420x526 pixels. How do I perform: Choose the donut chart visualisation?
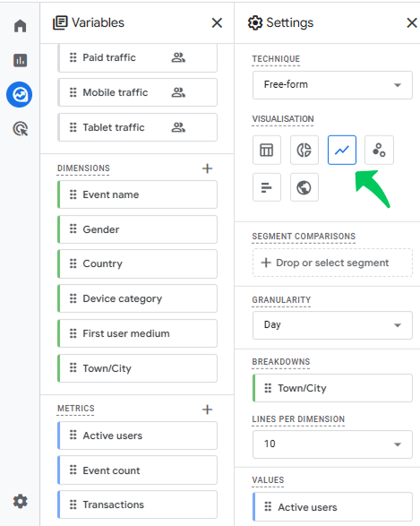click(x=304, y=150)
